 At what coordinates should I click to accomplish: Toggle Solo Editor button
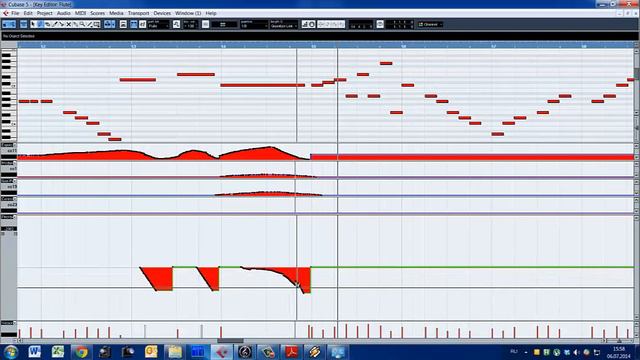click(x=6, y=24)
